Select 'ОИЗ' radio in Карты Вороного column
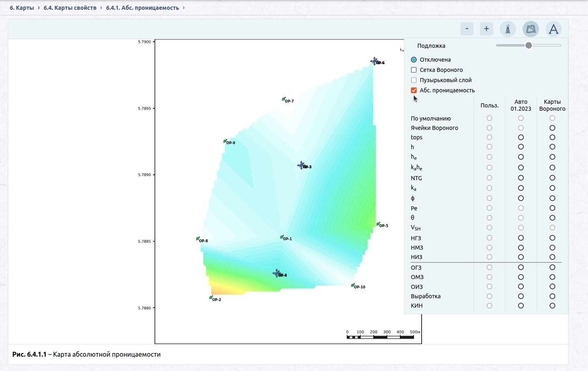Screen dimensions: 588x371 coord(552,286)
